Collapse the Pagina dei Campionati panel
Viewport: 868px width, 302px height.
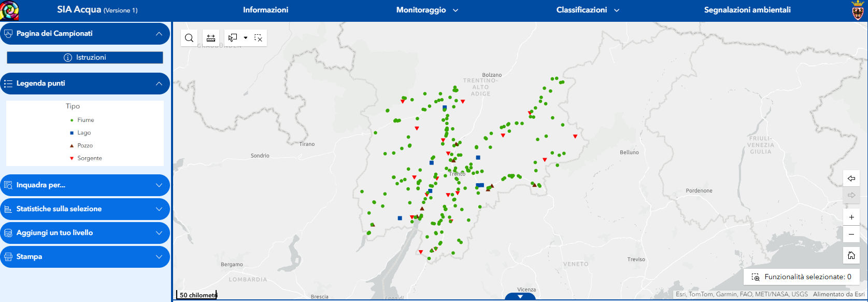[159, 34]
